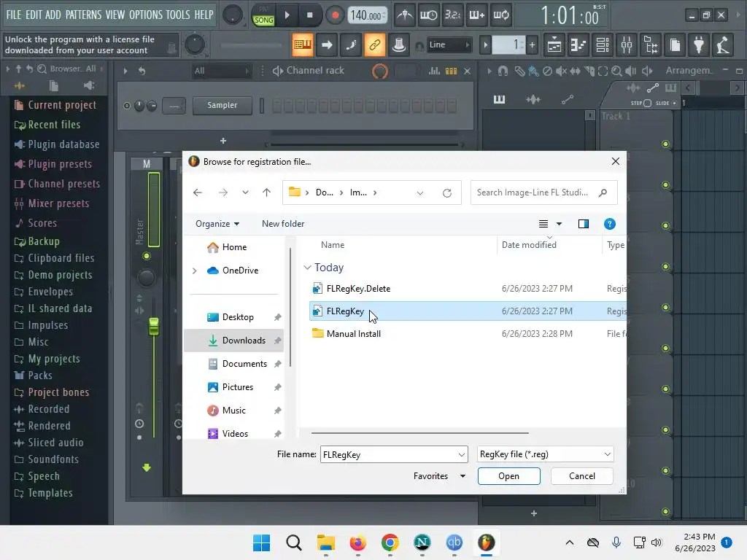Toggle the Master track mute LED
Viewport: 747px width, 560px height.
click(147, 256)
